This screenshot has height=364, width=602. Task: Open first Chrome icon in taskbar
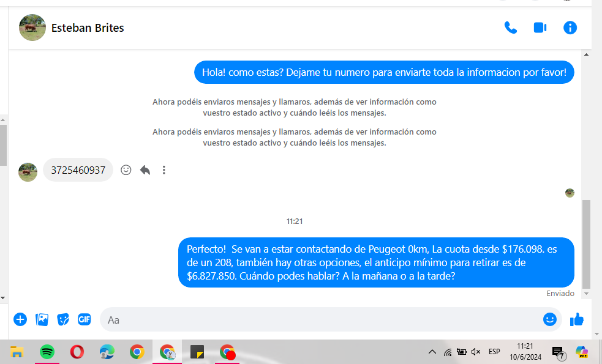tap(137, 352)
